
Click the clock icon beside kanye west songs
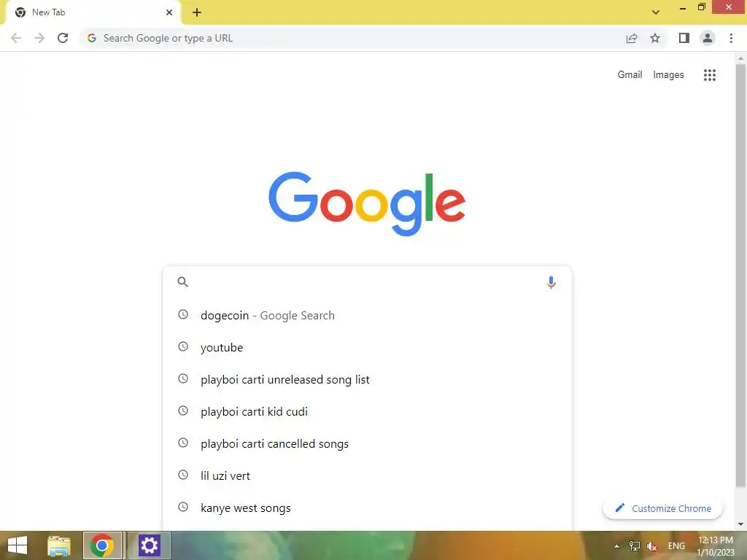183,507
